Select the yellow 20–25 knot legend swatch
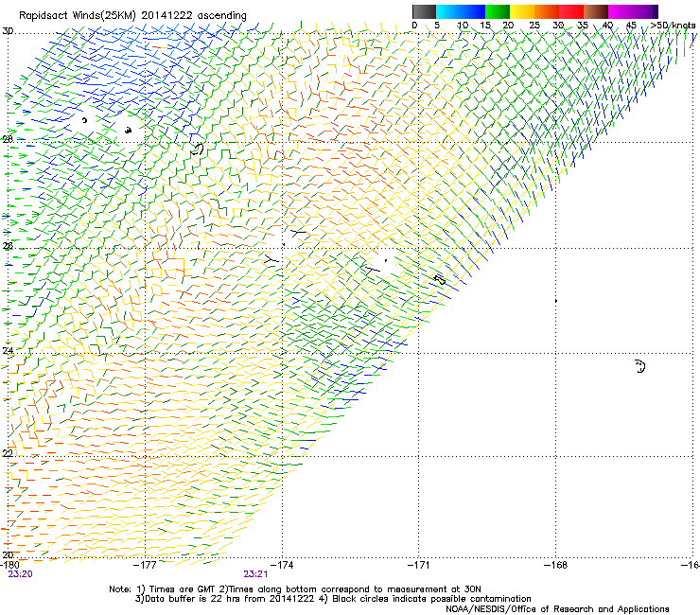Viewport: 700px width, 615px height. [x=522, y=11]
